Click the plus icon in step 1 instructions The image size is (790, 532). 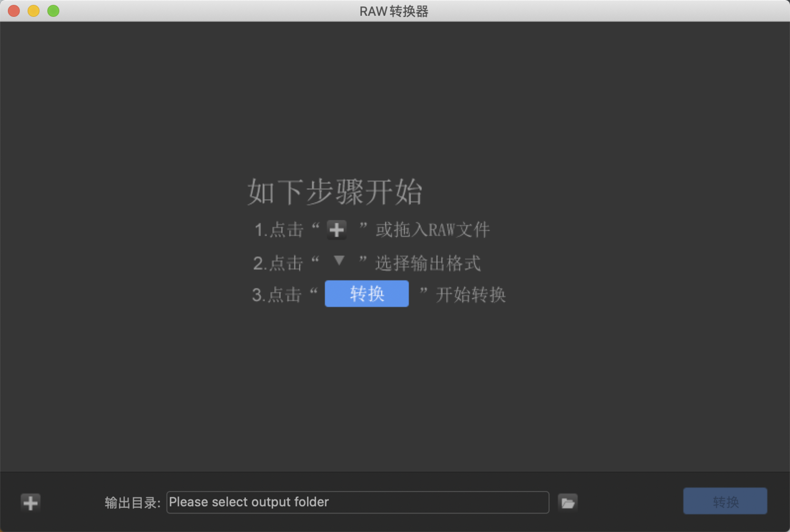[x=337, y=230]
